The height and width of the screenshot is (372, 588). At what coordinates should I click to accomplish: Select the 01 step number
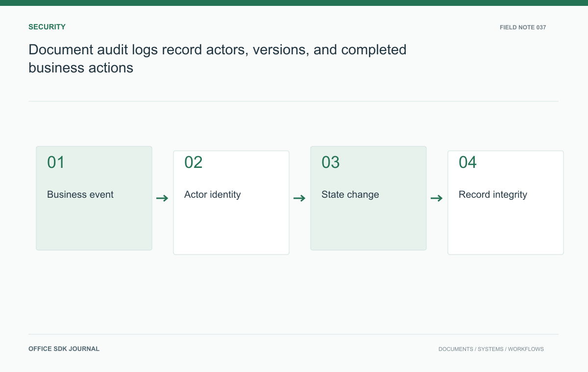coord(56,163)
